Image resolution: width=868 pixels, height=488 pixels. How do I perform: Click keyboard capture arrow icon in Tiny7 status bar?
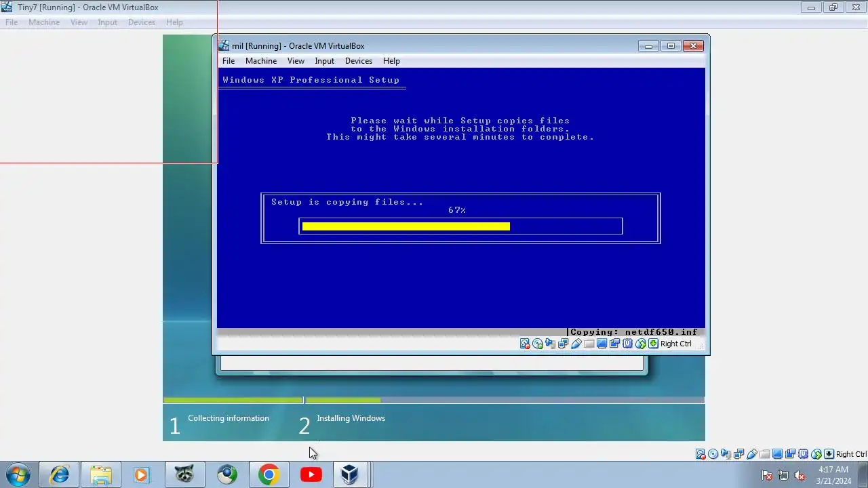[829, 454]
